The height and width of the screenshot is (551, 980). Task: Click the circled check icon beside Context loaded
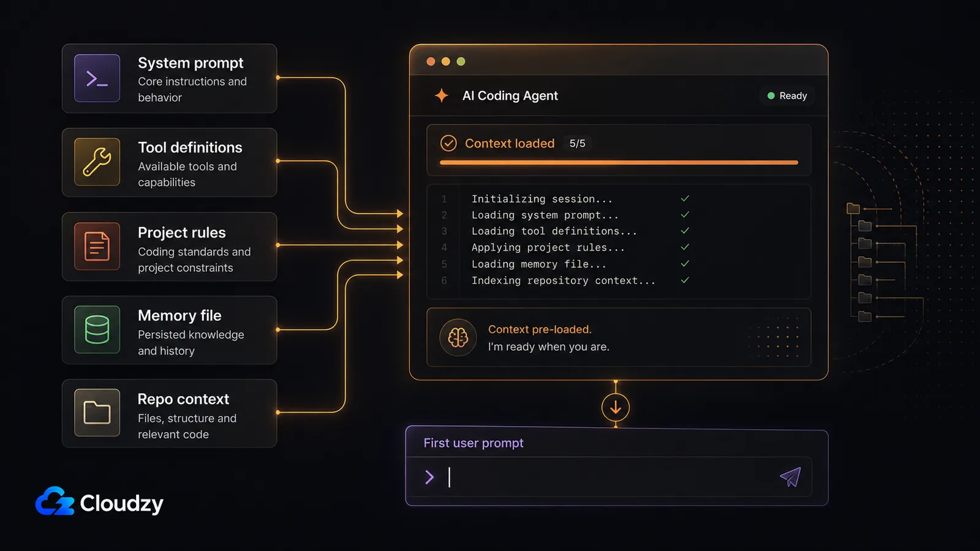(448, 143)
